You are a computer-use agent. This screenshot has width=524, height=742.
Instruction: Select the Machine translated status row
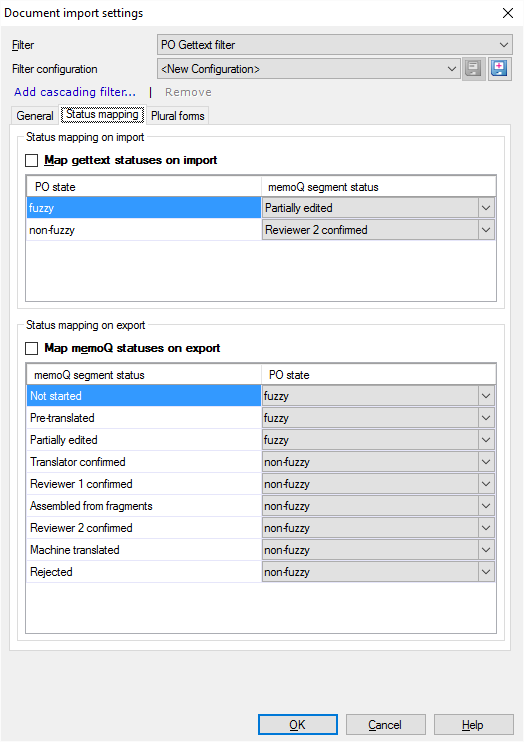[143, 550]
